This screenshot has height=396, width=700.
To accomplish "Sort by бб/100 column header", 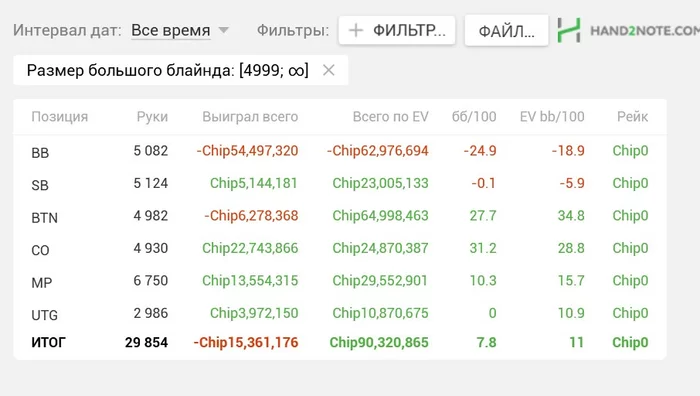I will [474, 117].
